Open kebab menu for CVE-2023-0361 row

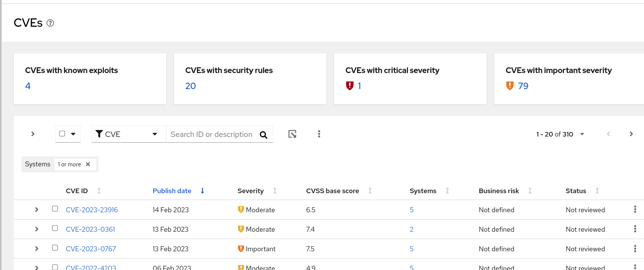click(635, 229)
